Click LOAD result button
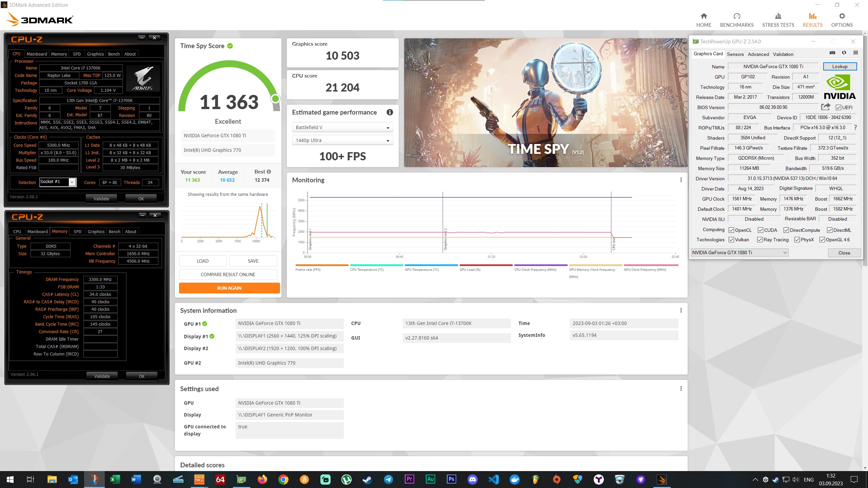 tap(203, 261)
